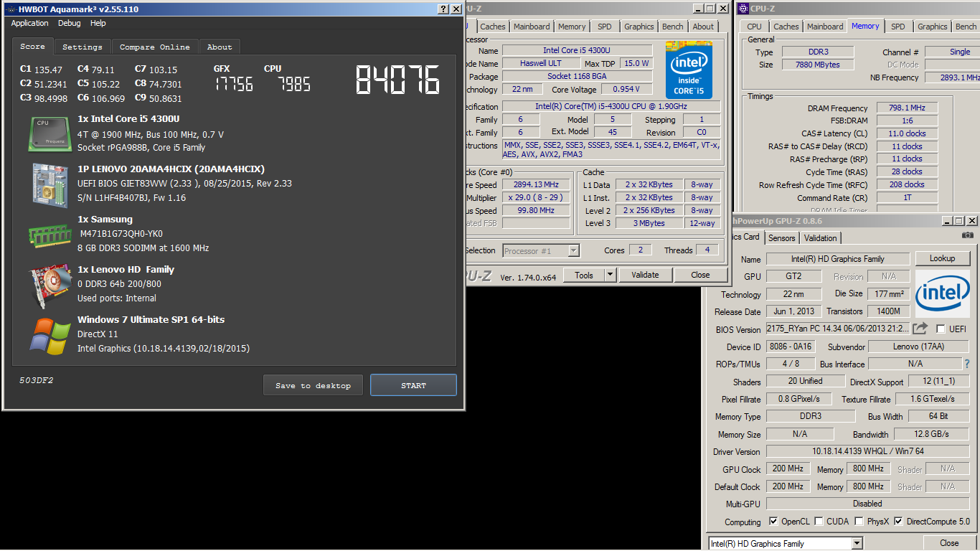The image size is (980, 551).
Task: Click the DRAM Frequency value 798.1 MHz
Action: (907, 108)
